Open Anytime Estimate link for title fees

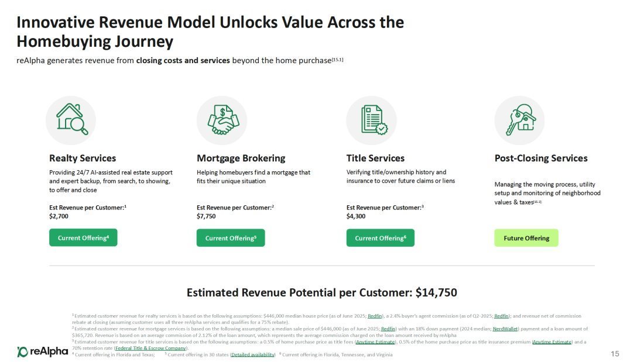click(376, 342)
